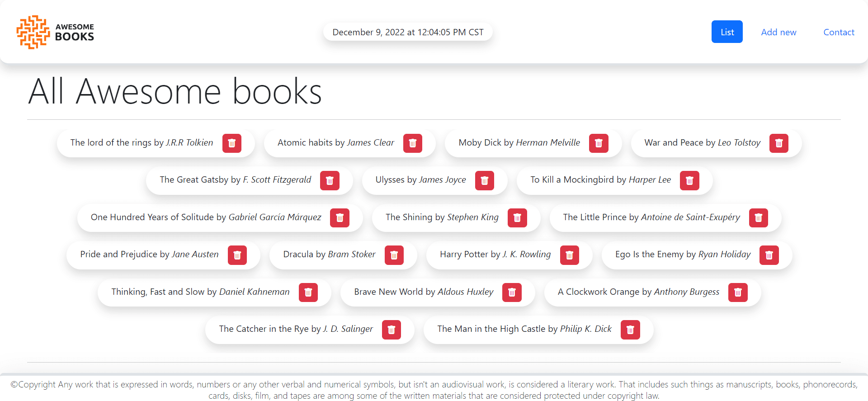The image size is (868, 401).
Task: Delete Moby Dick using trash icon
Action: (599, 143)
